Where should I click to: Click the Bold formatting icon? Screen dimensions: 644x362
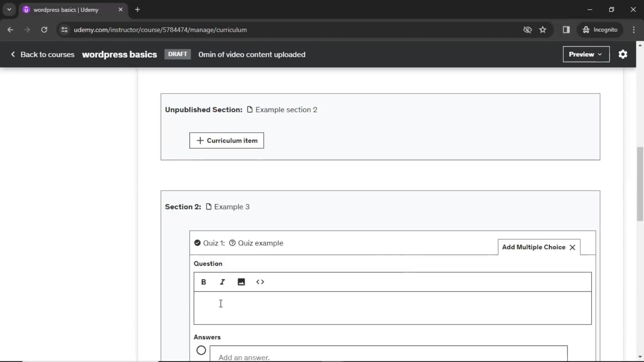204,282
